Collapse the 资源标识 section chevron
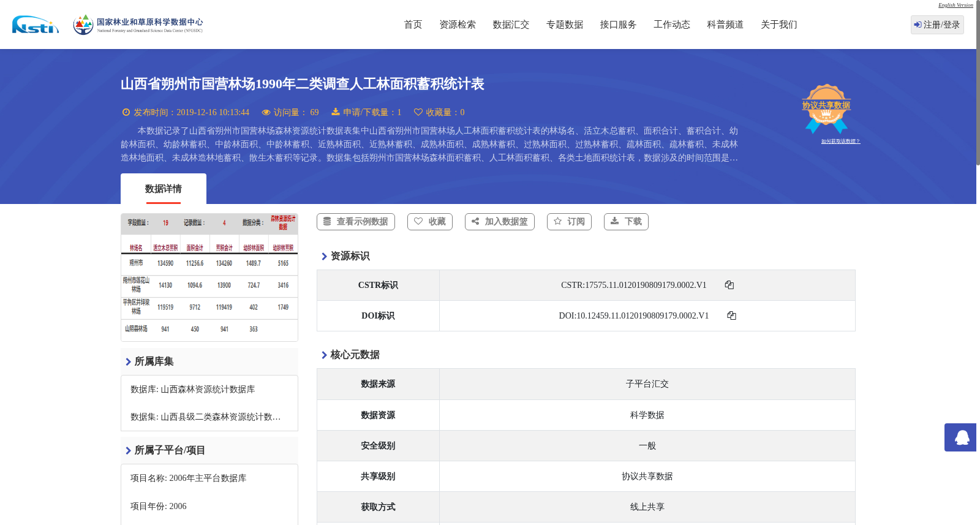This screenshot has height=525, width=980. pos(324,256)
